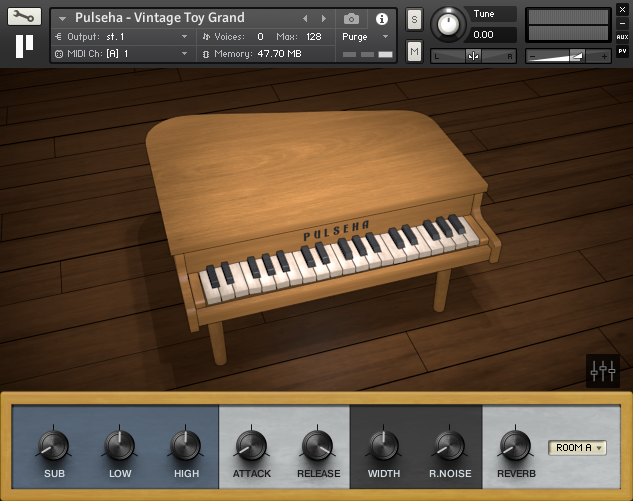This screenshot has width=633, height=501.
Task: Click the R.NOISE knob
Action: click(450, 445)
